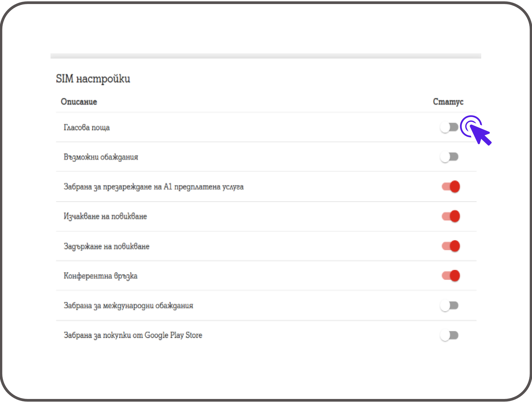532x403 pixels.
Task: Switch off the Конферентна връзка toggle
Action: (x=451, y=276)
